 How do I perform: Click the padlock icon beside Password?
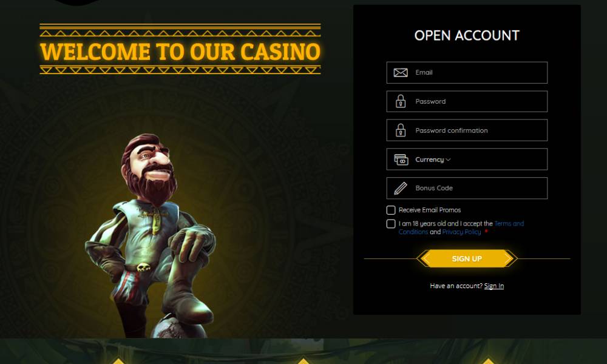click(401, 101)
